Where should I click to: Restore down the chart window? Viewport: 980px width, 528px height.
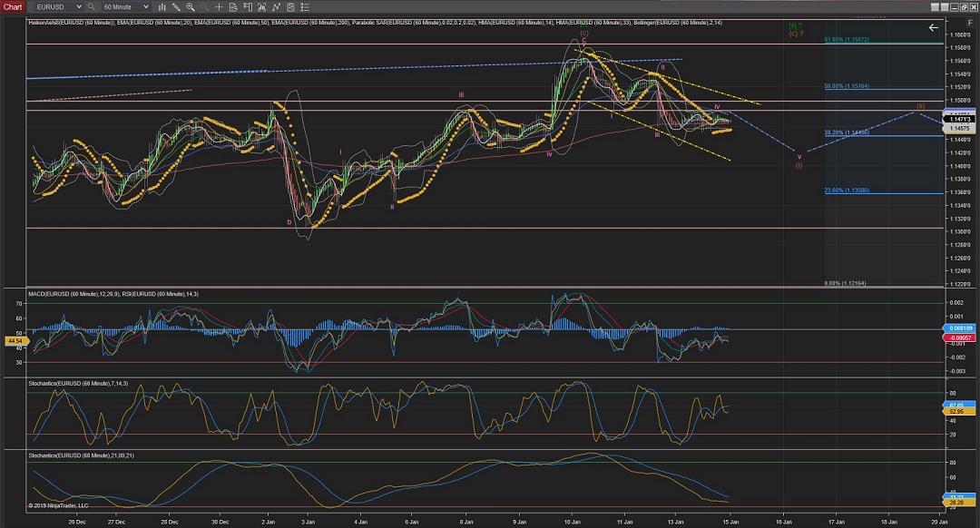pyautogui.click(x=964, y=7)
